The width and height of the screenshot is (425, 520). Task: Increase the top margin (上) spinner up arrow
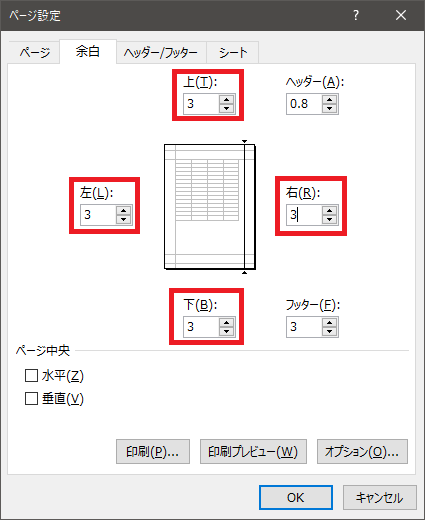pyautogui.click(x=227, y=100)
